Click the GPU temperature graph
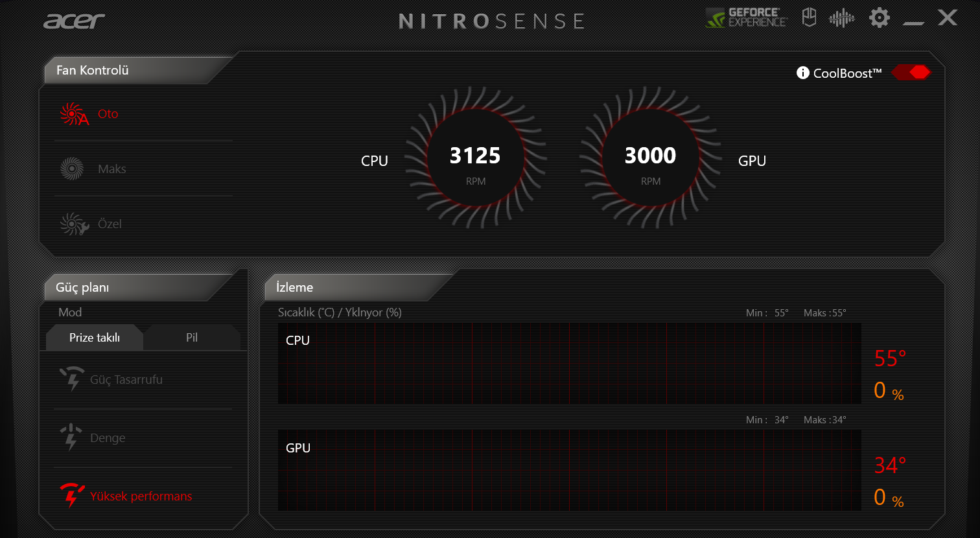Screen dimensions: 980x538 570,471
